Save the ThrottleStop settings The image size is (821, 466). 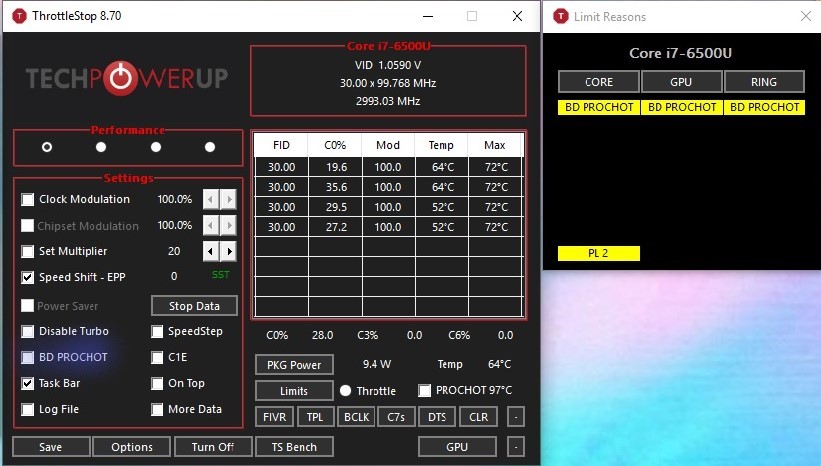[x=50, y=447]
